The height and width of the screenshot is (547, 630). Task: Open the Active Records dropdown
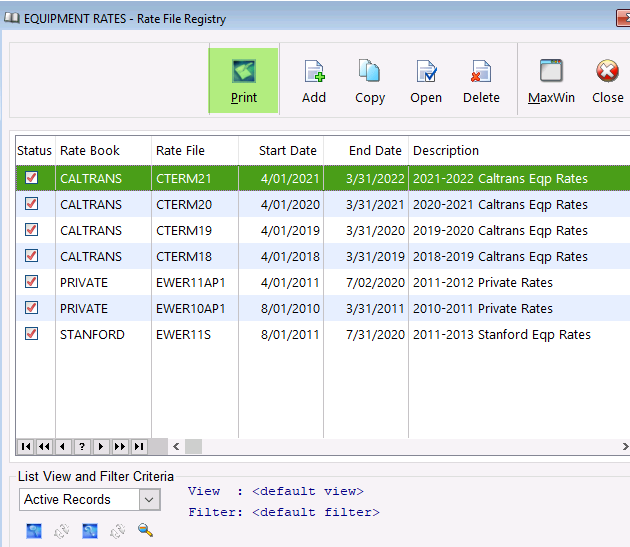149,500
